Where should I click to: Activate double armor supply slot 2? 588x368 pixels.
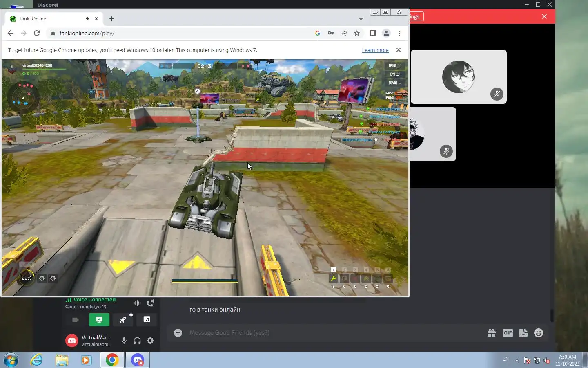pos(344,279)
